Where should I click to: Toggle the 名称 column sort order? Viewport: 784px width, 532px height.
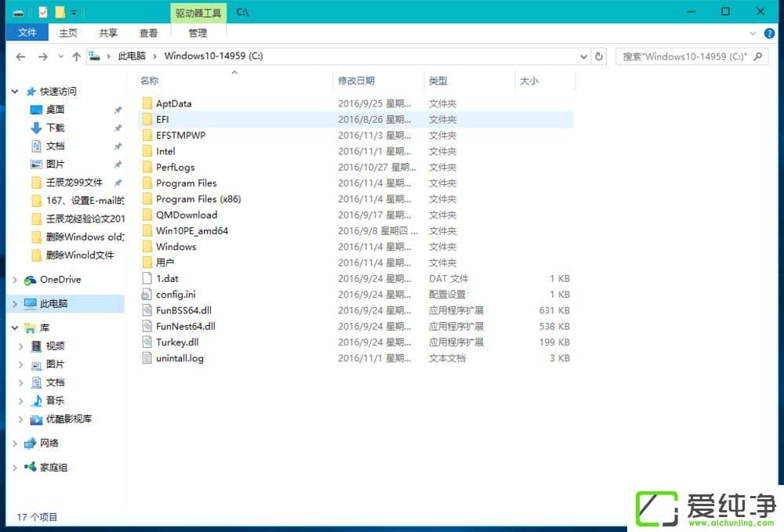pos(148,81)
